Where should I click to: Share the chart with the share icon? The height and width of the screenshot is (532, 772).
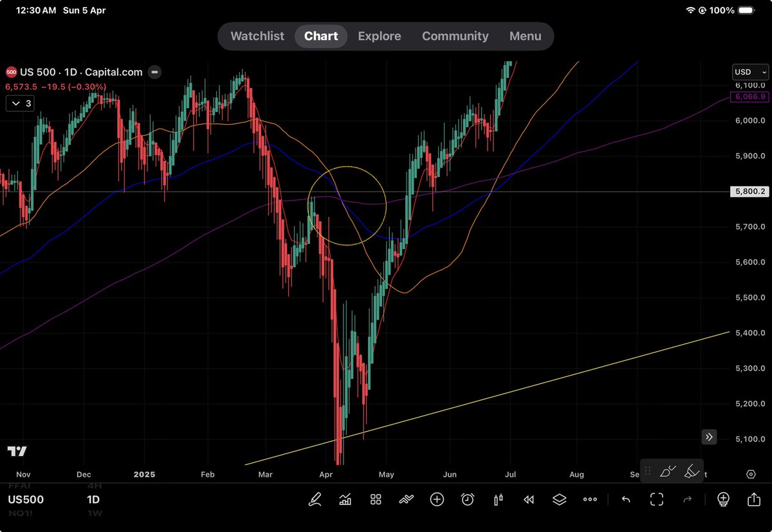click(754, 499)
